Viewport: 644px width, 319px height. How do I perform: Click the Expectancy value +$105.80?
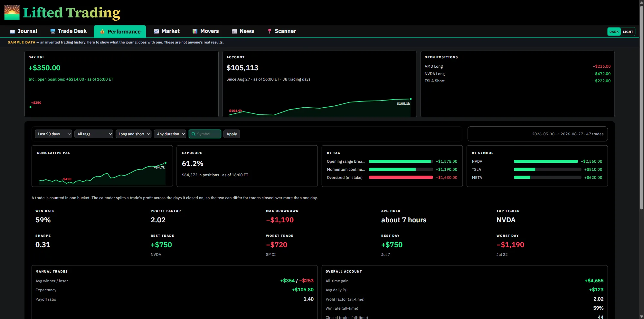[x=303, y=290]
